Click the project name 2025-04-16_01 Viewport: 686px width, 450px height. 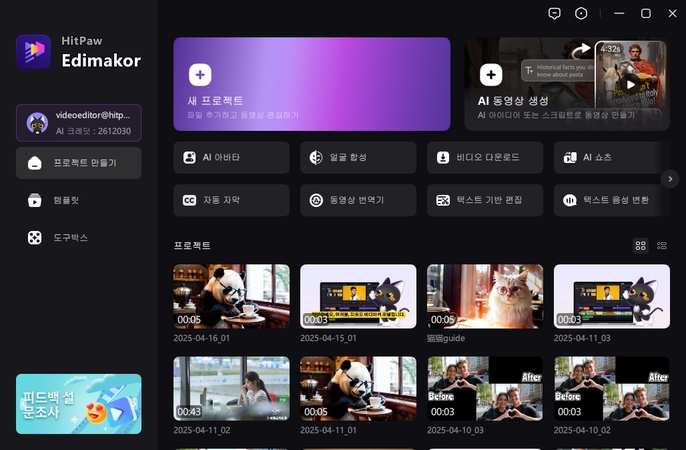(202, 338)
